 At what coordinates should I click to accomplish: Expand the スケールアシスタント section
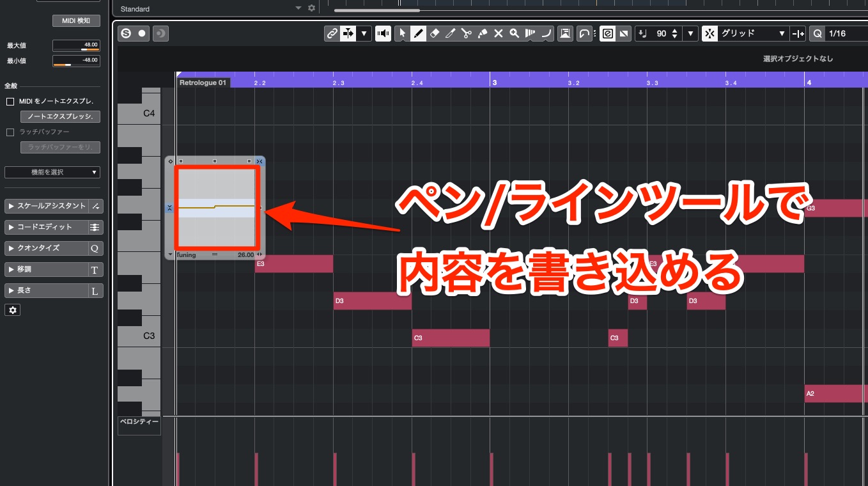[46, 206]
